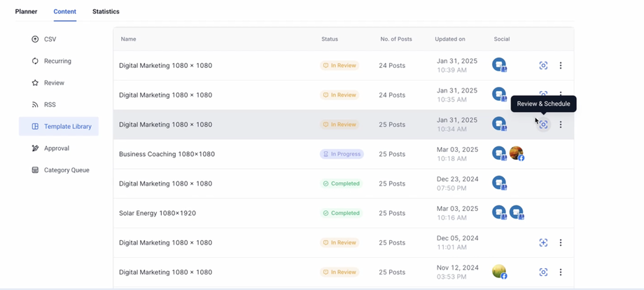This screenshot has width=644, height=290.
Task: Click Review & Schedule icon for Nov 12, 2024 row
Action: pos(543,272)
